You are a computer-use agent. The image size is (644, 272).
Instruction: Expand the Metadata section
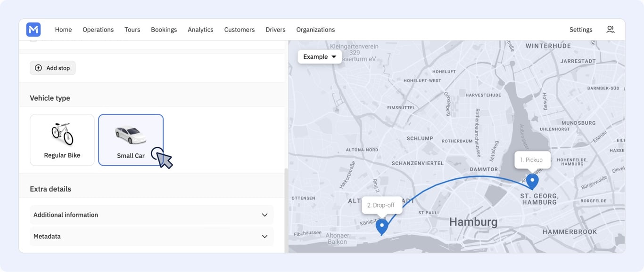tap(152, 236)
